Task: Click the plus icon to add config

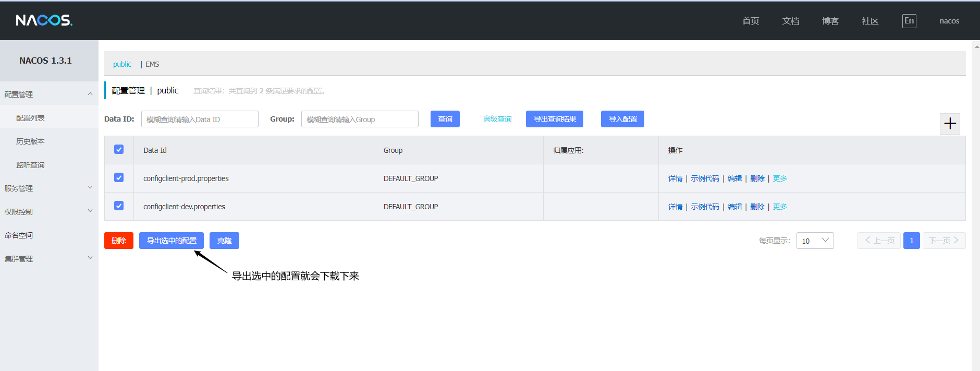Action: [950, 124]
